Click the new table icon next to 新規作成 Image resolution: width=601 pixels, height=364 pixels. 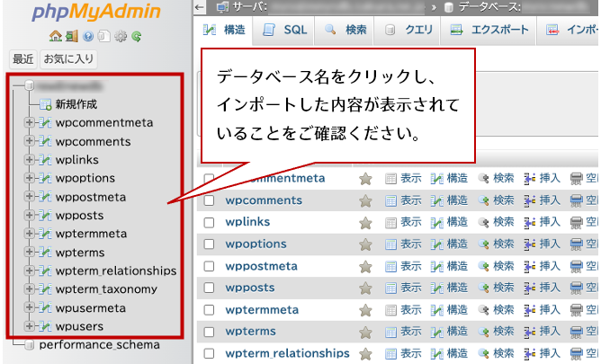coord(46,104)
